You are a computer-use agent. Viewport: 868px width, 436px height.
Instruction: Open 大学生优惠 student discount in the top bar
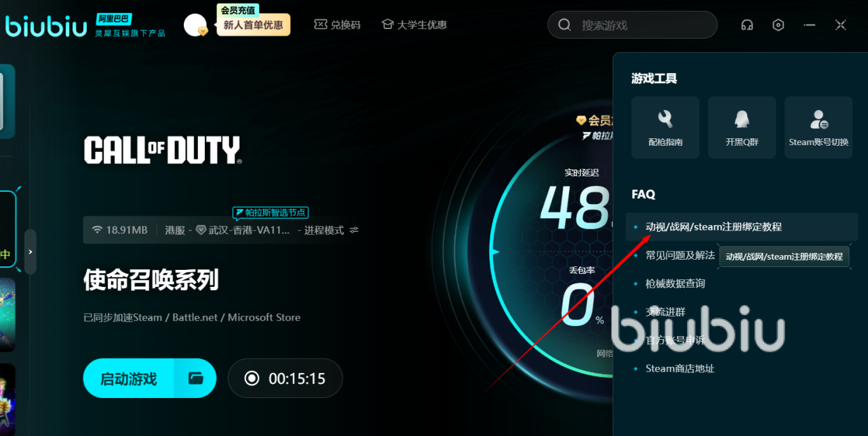click(x=414, y=25)
